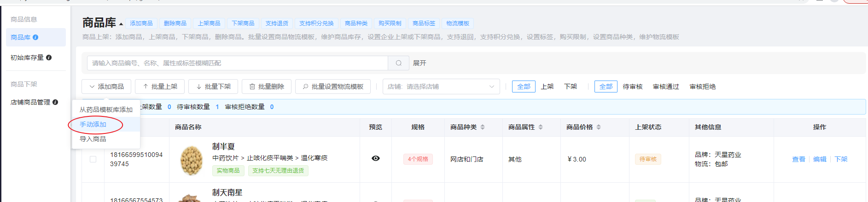Click 查看 link for 制半夏
The width and height of the screenshot is (868, 202).
tap(798, 159)
